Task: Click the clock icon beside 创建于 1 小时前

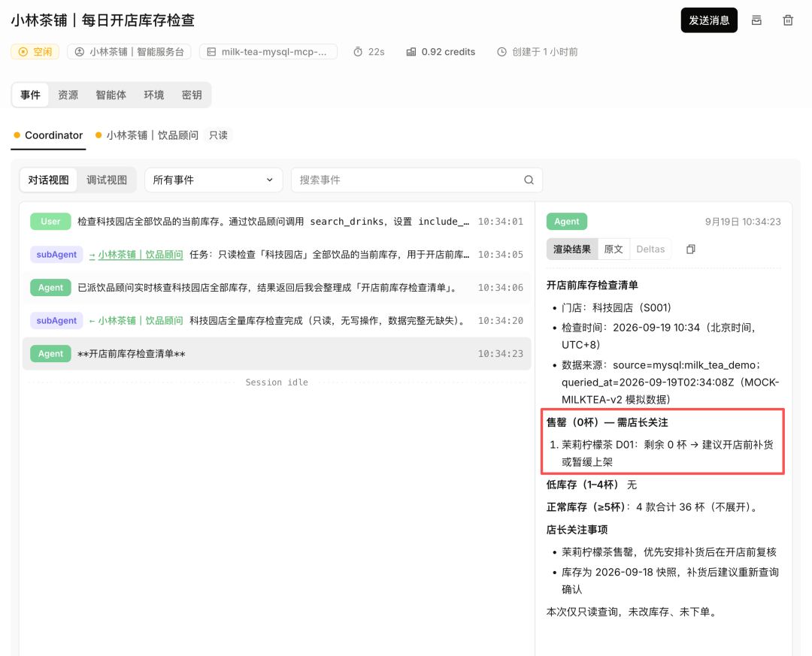Action: click(x=501, y=52)
